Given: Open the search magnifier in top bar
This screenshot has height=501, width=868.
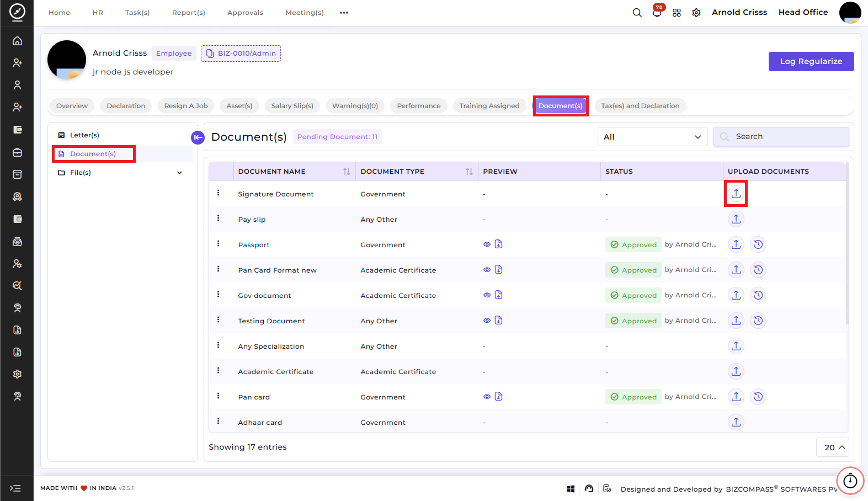Looking at the screenshot, I should tap(637, 13).
